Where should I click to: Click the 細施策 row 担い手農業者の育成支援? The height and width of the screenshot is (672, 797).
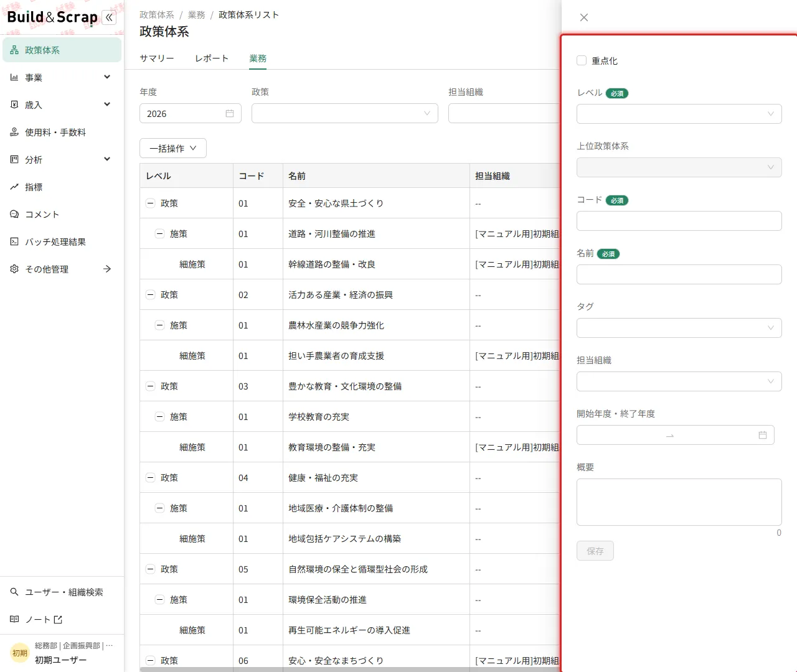pyautogui.click(x=350, y=356)
